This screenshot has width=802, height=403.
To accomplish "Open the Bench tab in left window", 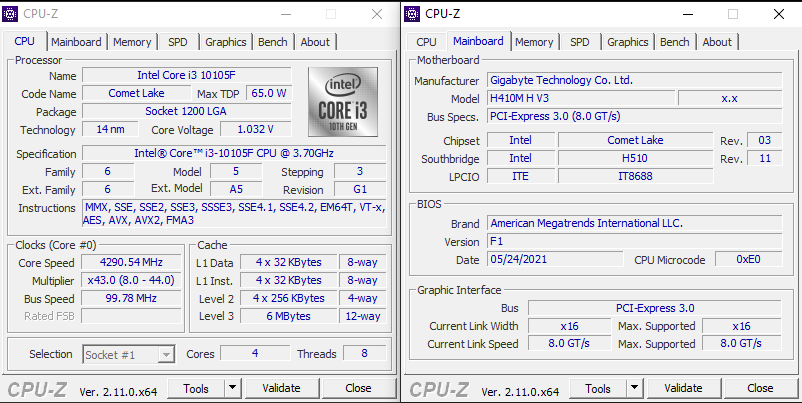I will (272, 42).
